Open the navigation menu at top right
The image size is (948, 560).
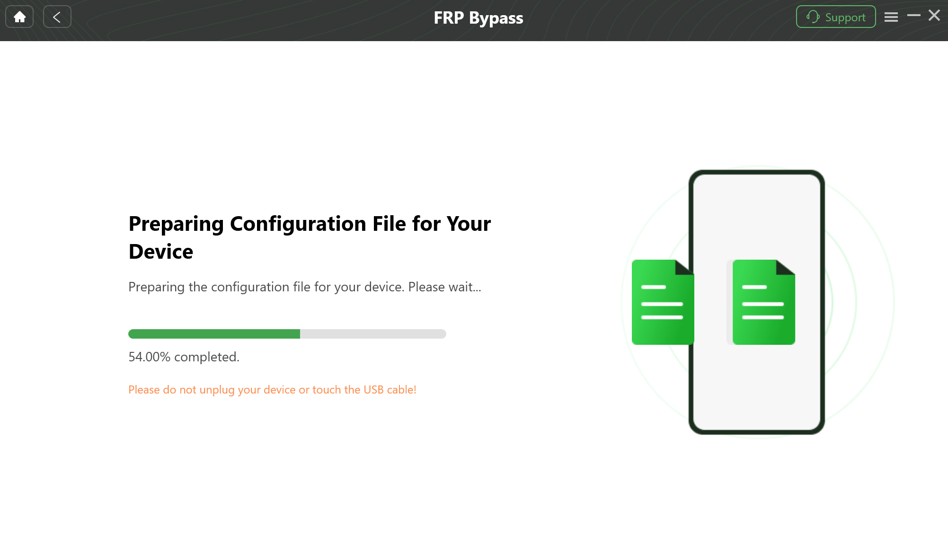coord(891,16)
